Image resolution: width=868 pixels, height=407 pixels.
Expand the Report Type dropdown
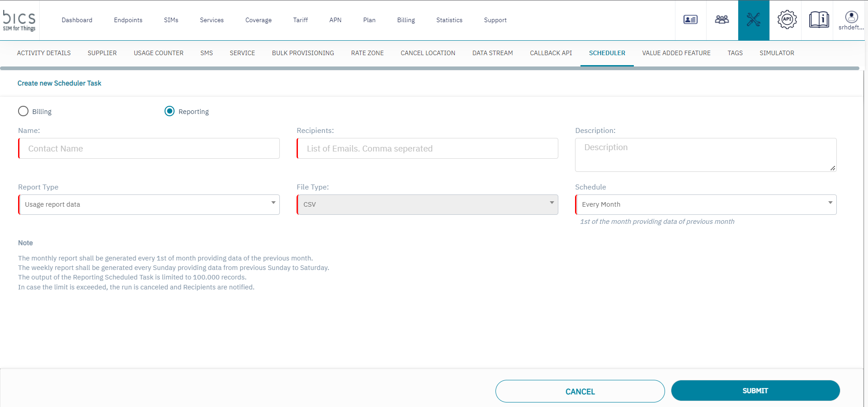pos(149,204)
